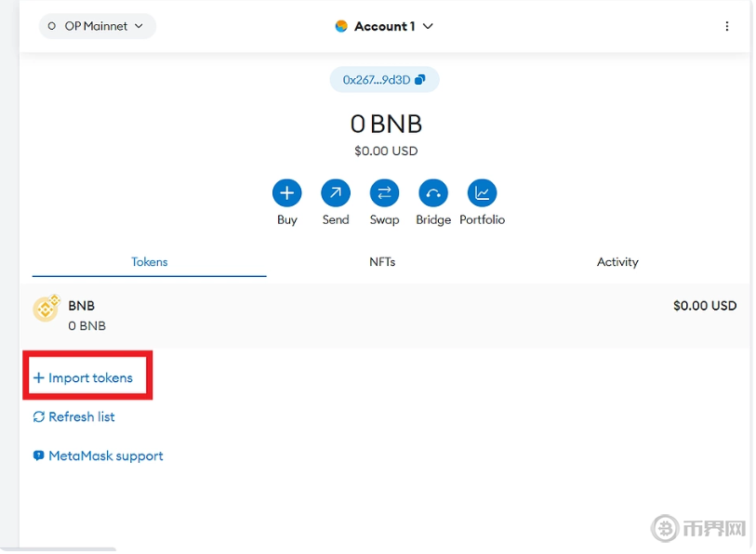
Task: Click the Refresh list link text
Action: click(x=82, y=417)
